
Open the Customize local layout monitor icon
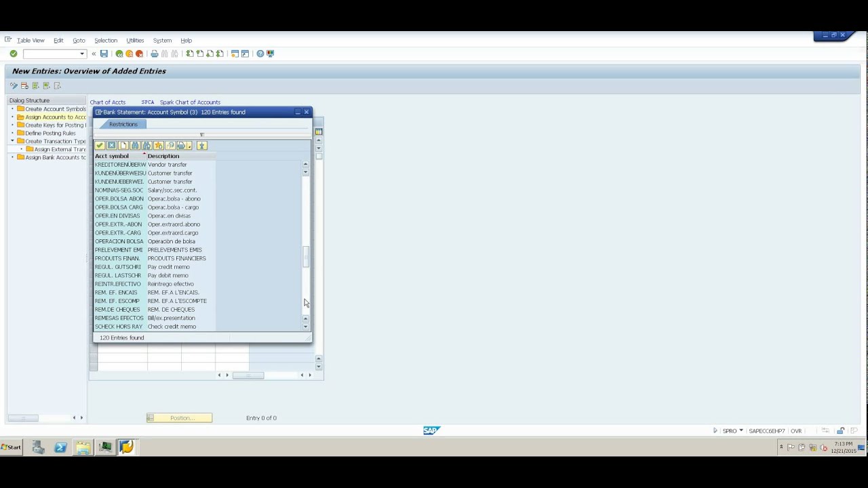pos(270,54)
